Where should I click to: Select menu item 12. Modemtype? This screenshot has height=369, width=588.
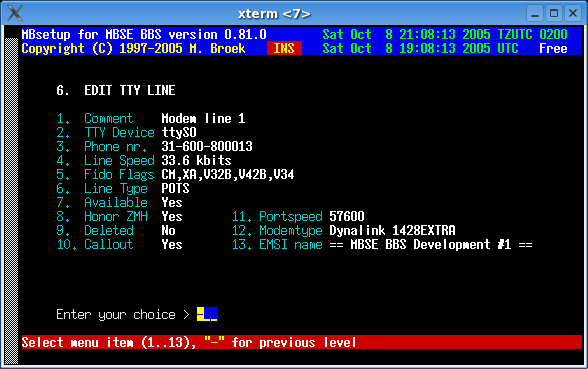pyautogui.click(x=277, y=231)
